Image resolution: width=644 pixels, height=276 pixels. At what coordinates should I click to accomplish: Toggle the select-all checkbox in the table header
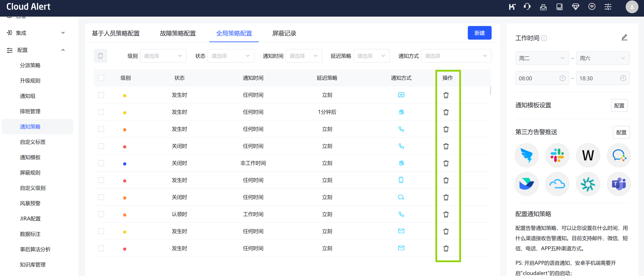coord(101,78)
